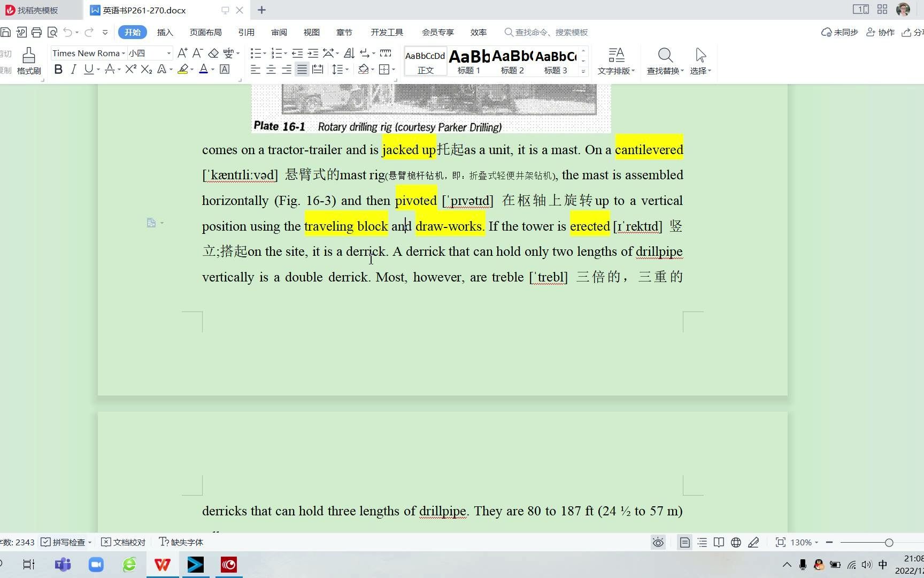Image resolution: width=924 pixels, height=578 pixels.
Task: Increase font size with A+ icon
Action: [182, 53]
